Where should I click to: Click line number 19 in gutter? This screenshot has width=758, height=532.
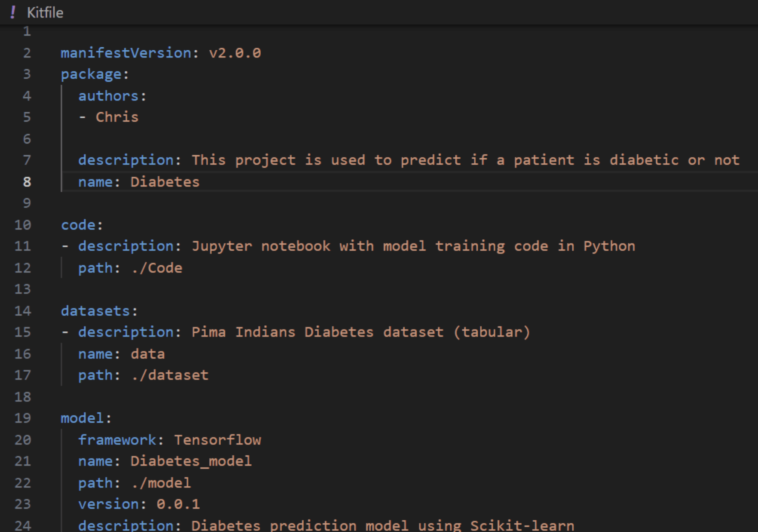(22, 418)
